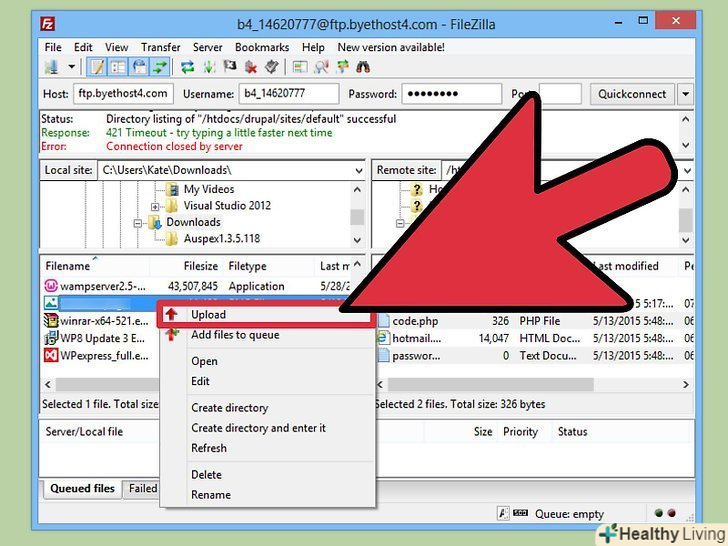
Task: Click the Host input field
Action: point(123,94)
